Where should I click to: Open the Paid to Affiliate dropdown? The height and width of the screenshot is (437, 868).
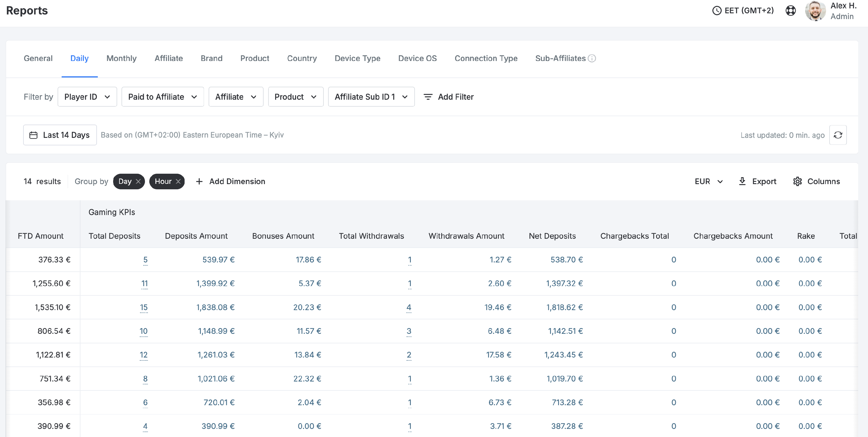click(x=162, y=97)
